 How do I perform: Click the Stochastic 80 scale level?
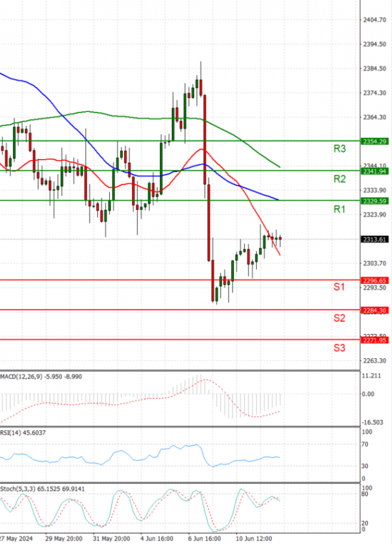[x=365, y=494]
